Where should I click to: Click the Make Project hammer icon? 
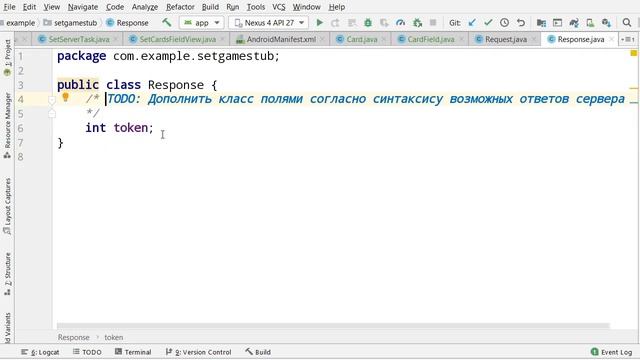[x=167, y=22]
